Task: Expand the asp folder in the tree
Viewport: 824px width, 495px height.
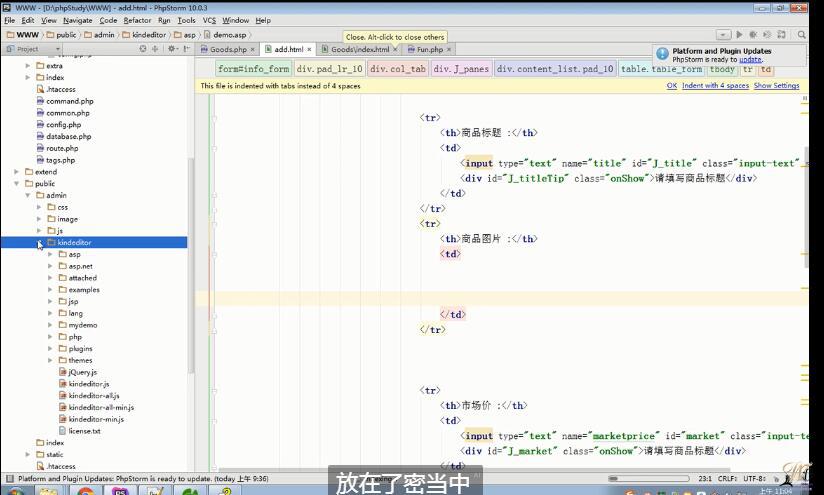Action: coord(50,254)
